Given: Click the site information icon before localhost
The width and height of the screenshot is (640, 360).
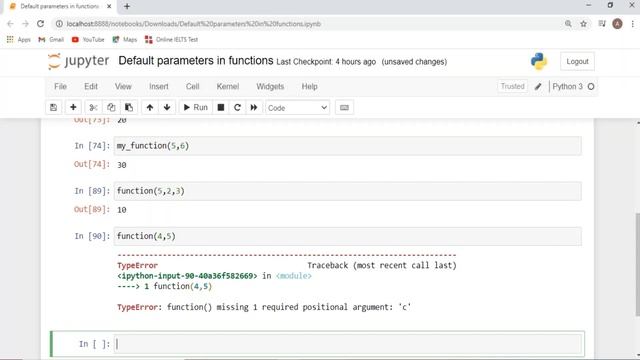Looking at the screenshot, I should click(x=59, y=24).
